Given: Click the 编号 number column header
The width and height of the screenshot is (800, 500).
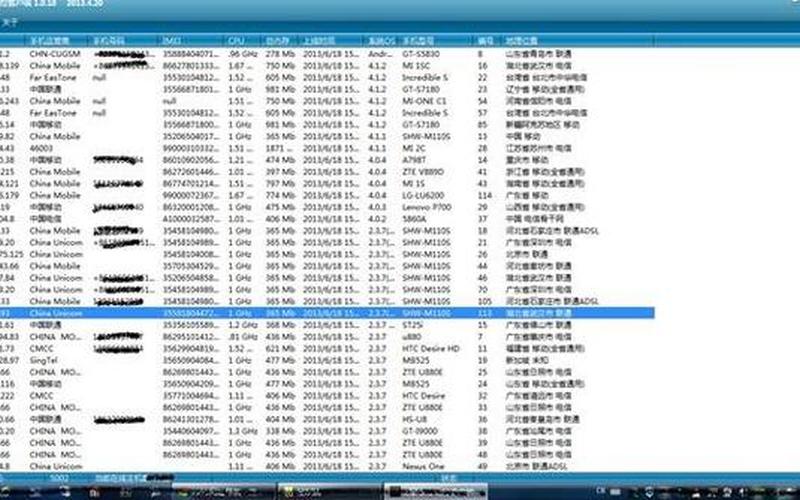Looking at the screenshot, I should coord(485,40).
